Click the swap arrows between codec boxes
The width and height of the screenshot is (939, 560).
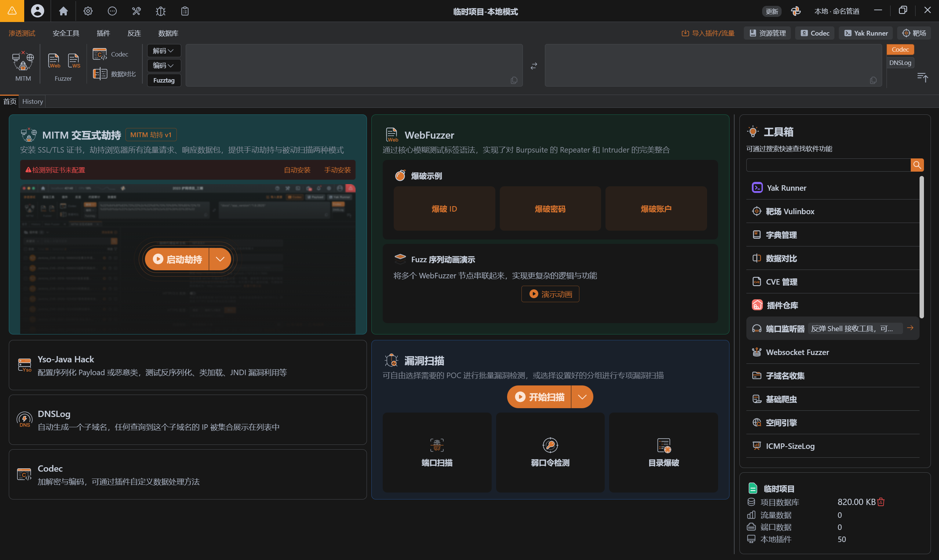(534, 66)
